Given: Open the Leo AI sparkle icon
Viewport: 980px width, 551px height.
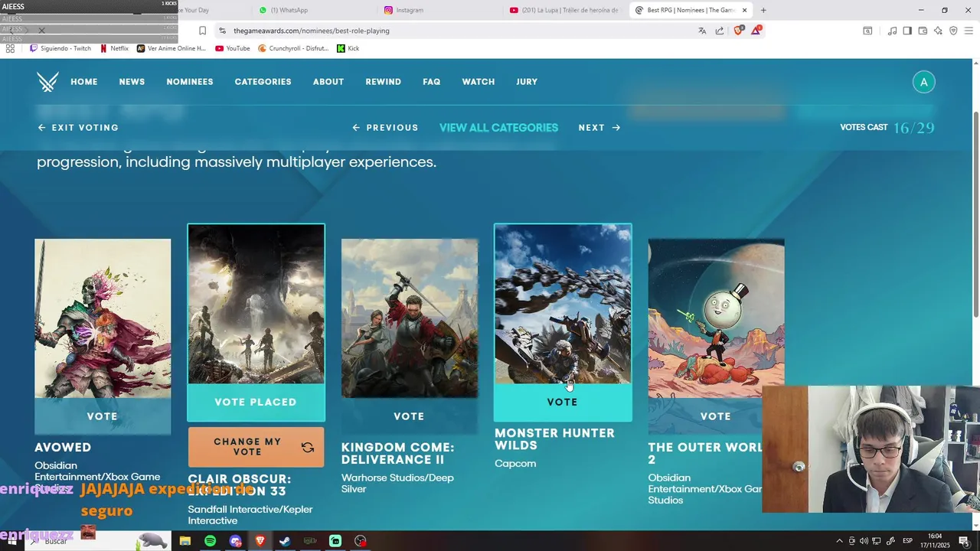Looking at the screenshot, I should 938,31.
